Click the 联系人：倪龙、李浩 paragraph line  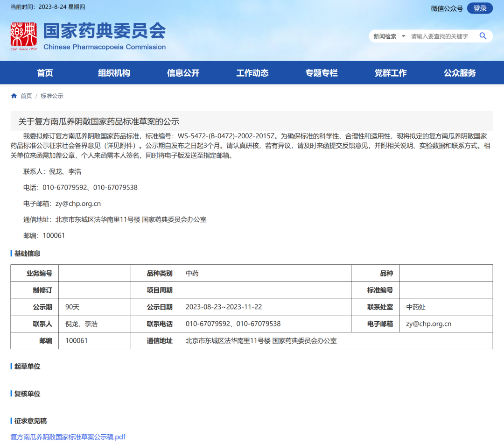(x=52, y=172)
